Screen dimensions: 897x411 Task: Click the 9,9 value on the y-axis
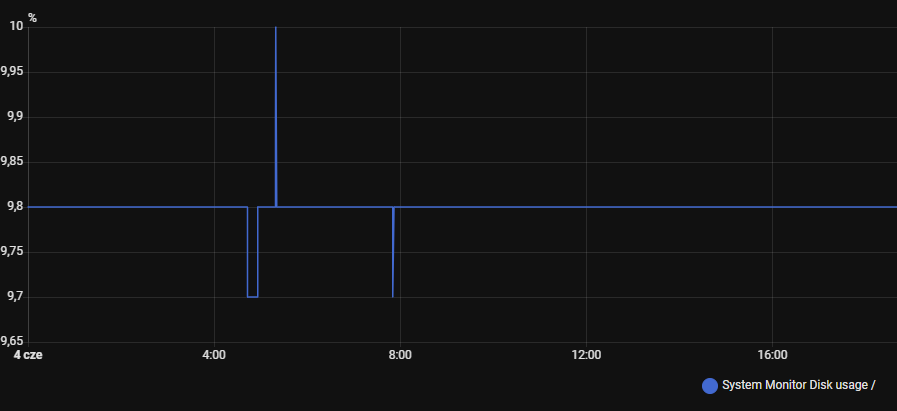[x=15, y=117]
